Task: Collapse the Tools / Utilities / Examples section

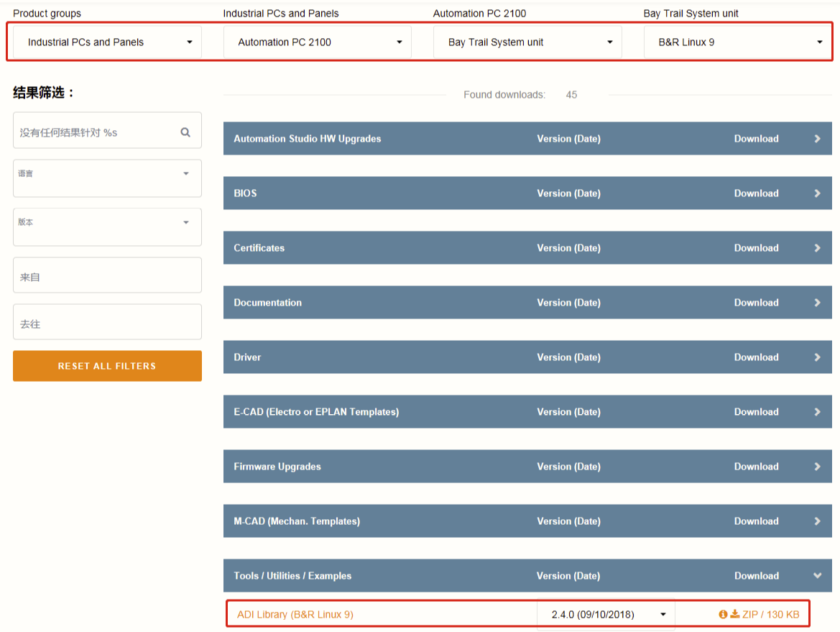Action: click(817, 576)
